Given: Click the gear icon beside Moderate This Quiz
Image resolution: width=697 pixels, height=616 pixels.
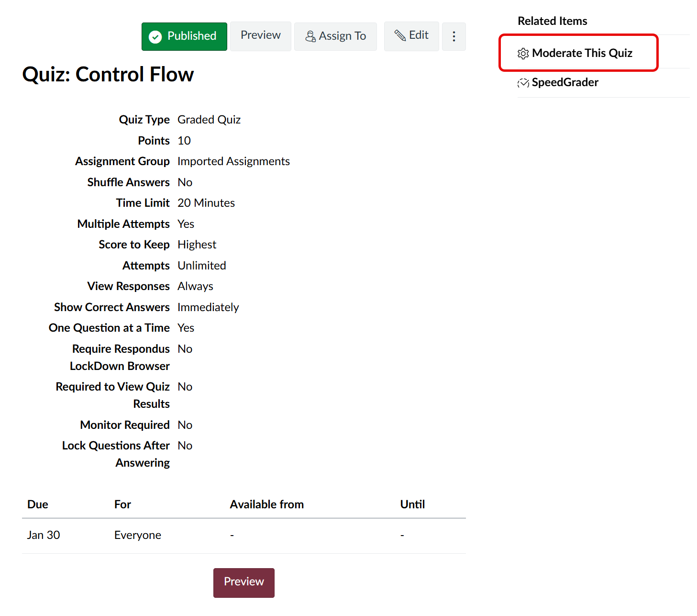Looking at the screenshot, I should (523, 54).
